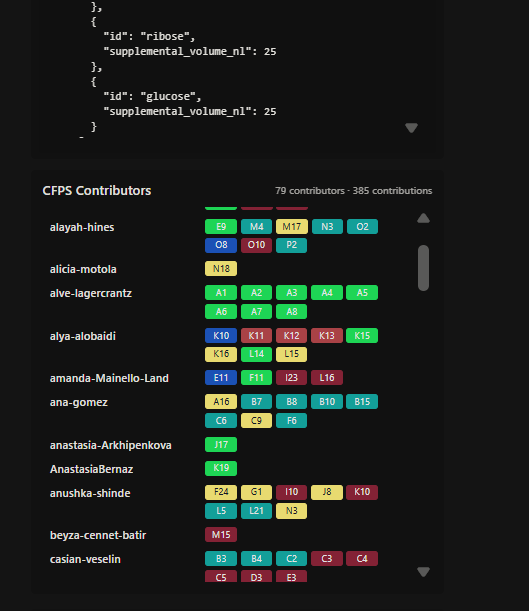
Task: Click the J17 badge for anastasia-Arkhipenkova
Action: point(221,445)
